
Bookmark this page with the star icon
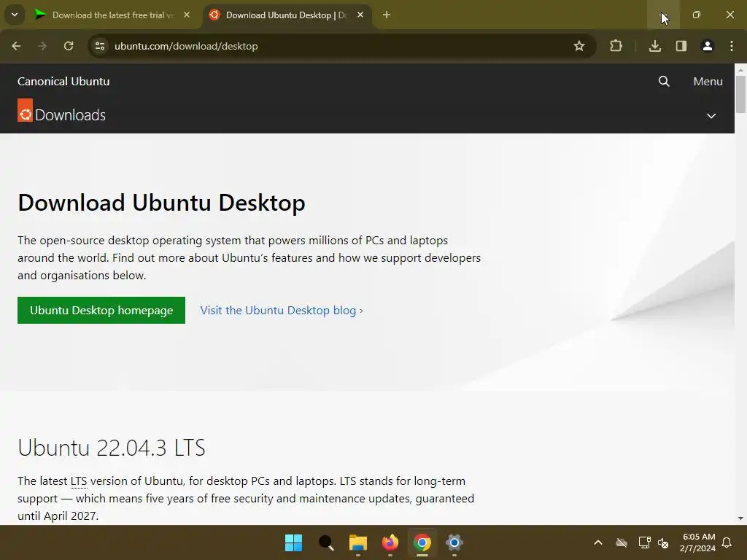tap(578, 46)
